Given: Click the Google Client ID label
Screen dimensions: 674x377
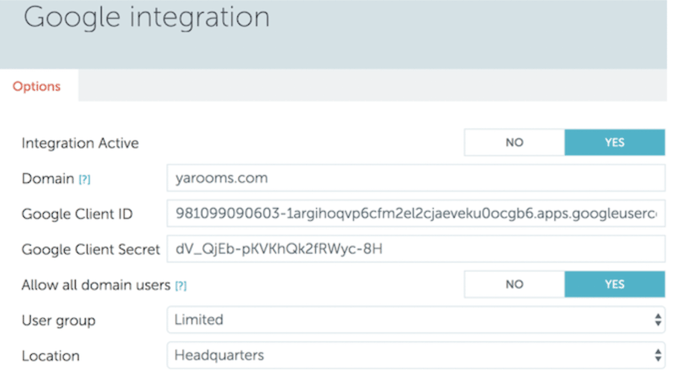Looking at the screenshot, I should tap(77, 214).
